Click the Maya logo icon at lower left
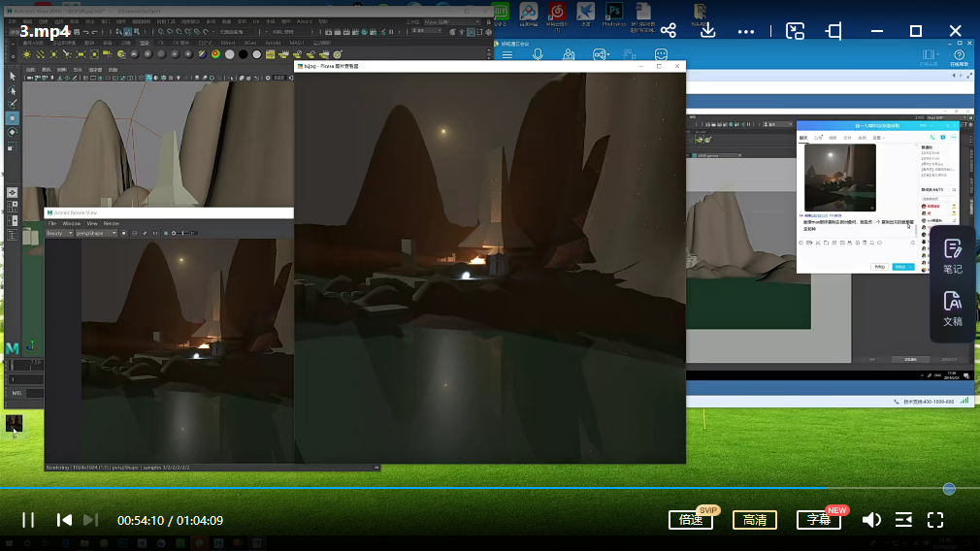Screen dimensions: 980x551 12,348
